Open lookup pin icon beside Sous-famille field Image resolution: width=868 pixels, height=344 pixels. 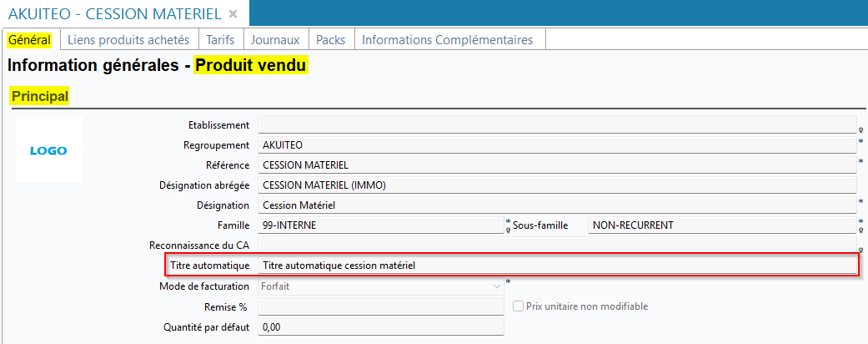(860, 230)
